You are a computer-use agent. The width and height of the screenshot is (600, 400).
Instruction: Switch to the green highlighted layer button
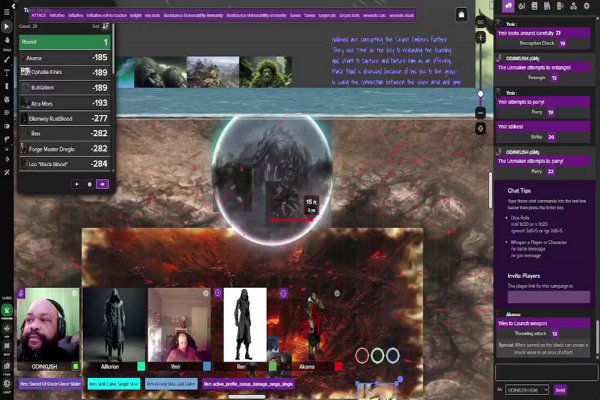pyautogui.click(x=7, y=310)
